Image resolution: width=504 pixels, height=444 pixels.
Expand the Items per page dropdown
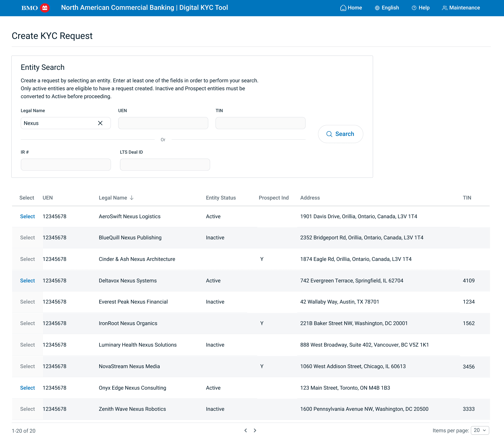click(480, 430)
